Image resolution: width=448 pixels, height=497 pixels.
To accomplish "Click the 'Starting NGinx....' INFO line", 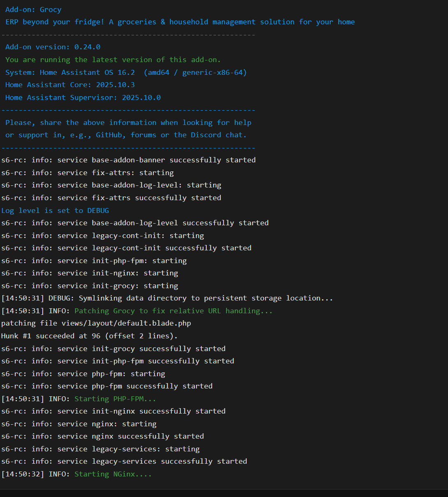I will pyautogui.click(x=76, y=474).
